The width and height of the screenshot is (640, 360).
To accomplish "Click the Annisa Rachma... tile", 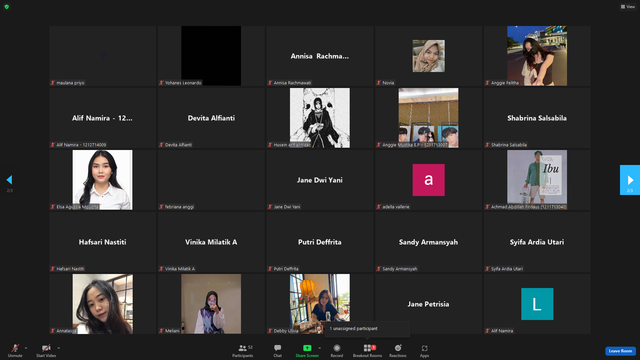I will click(x=320, y=56).
